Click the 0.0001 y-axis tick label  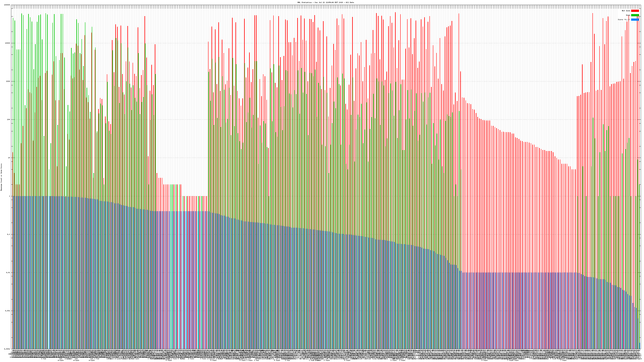click(7, 349)
